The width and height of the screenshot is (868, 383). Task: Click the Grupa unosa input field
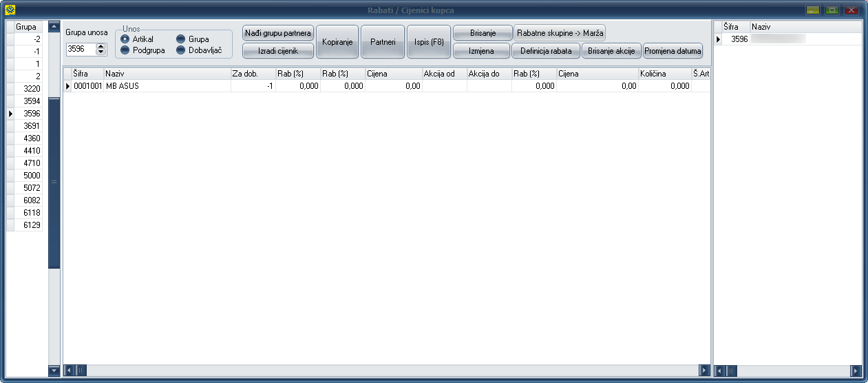[80, 49]
